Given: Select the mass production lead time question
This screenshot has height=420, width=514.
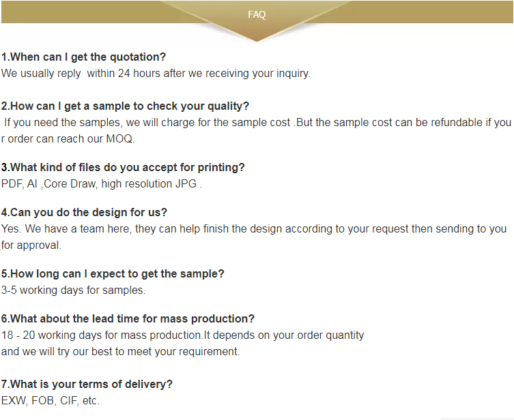Looking at the screenshot, I should tap(128, 318).
